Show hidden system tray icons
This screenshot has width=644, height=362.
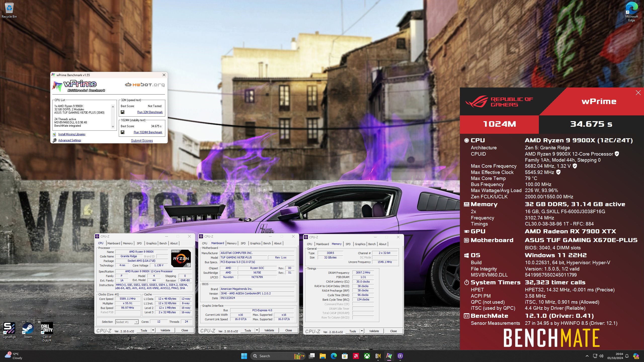[587, 356]
